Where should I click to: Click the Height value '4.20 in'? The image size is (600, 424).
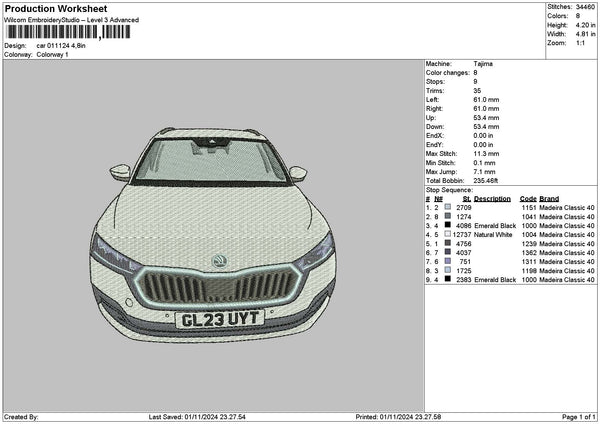click(x=585, y=25)
